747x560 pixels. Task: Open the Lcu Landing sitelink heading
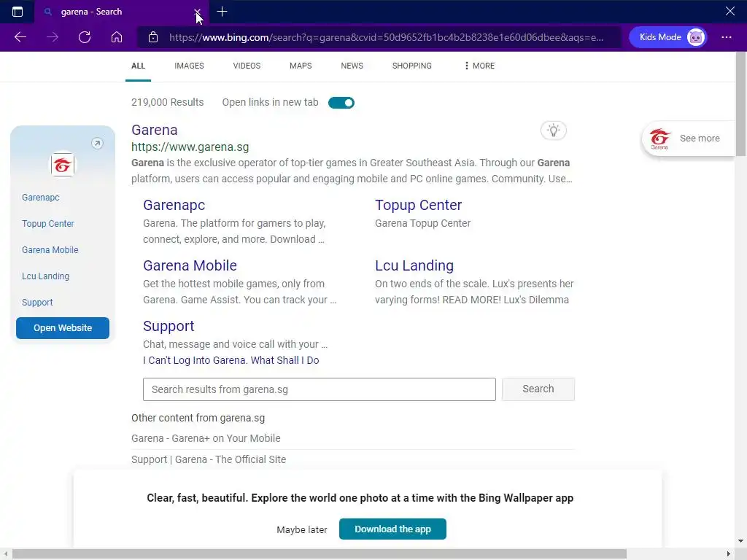414,265
